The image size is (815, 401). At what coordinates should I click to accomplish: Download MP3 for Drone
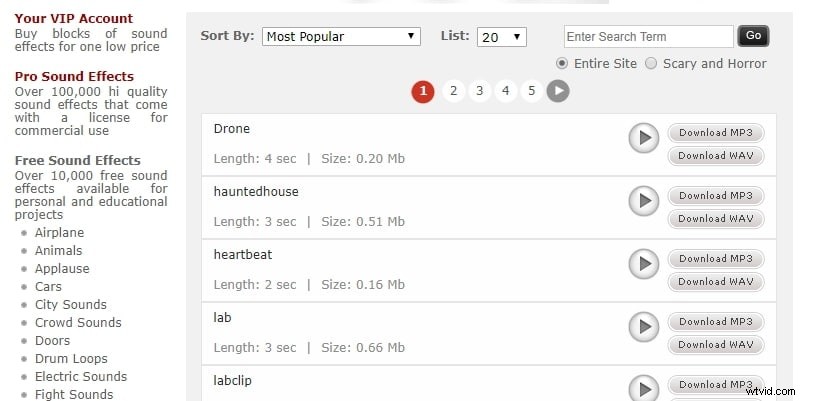[x=716, y=133]
